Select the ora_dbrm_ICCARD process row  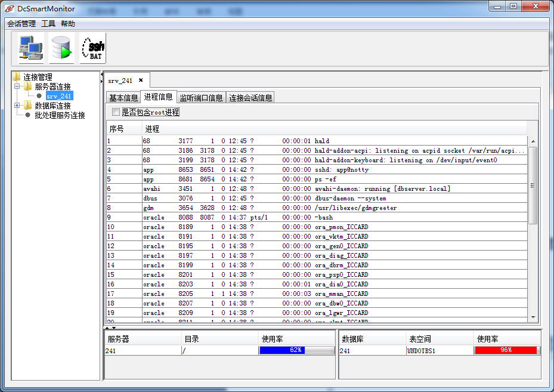317,265
